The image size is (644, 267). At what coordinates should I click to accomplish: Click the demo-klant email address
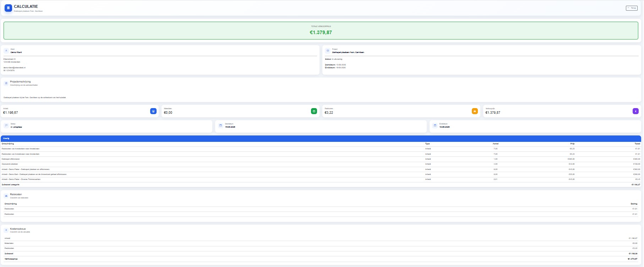pyautogui.click(x=15, y=68)
